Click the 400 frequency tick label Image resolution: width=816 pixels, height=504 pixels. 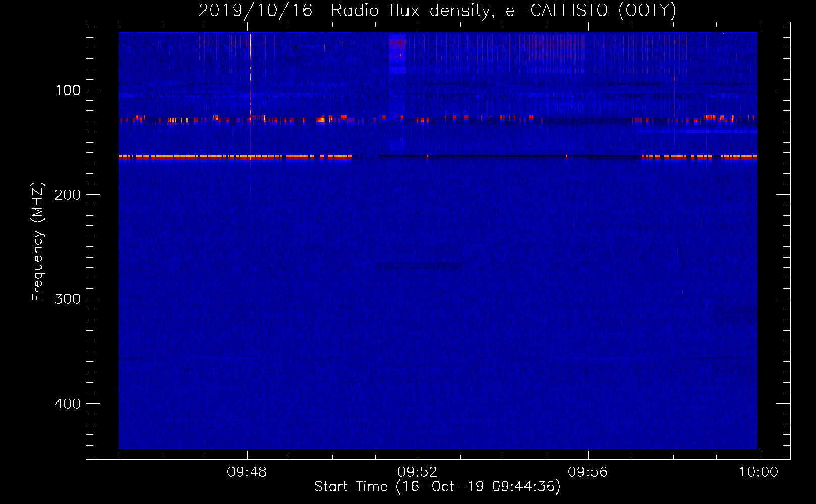click(x=68, y=404)
